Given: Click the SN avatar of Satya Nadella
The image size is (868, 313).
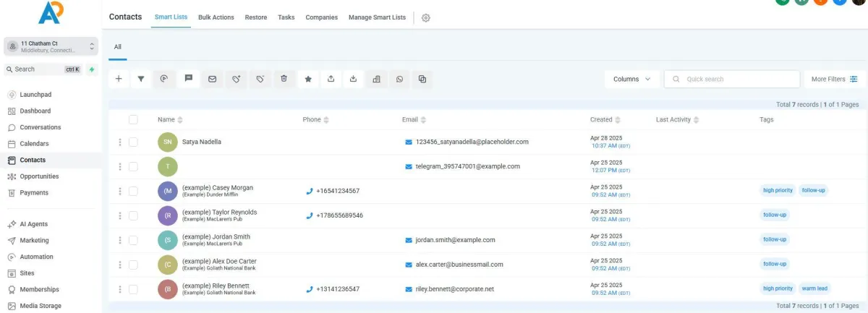Looking at the screenshot, I should pyautogui.click(x=167, y=142).
